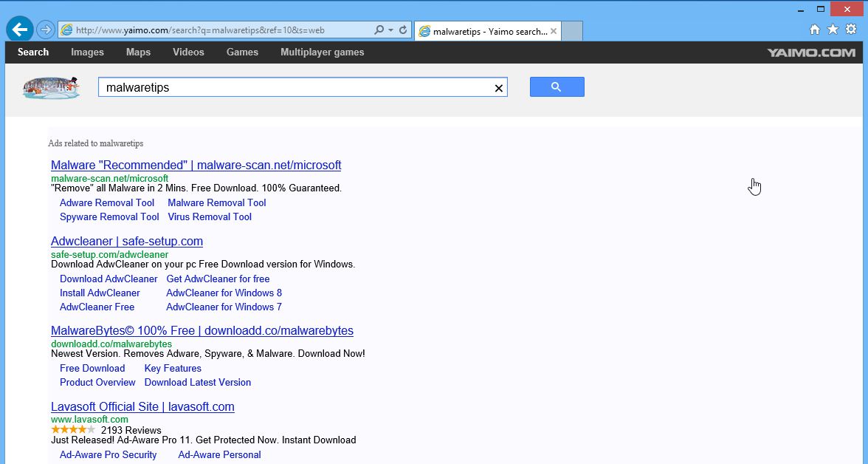This screenshot has width=868, height=464.
Task: Click the "Remove" all Malware description text
Action: pos(196,188)
